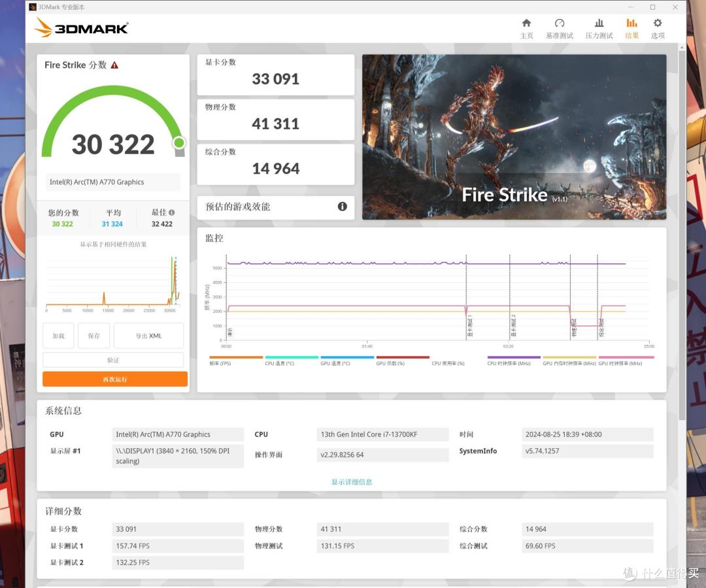This screenshot has width=706, height=588.
Task: Click the Save button
Action: point(93,336)
